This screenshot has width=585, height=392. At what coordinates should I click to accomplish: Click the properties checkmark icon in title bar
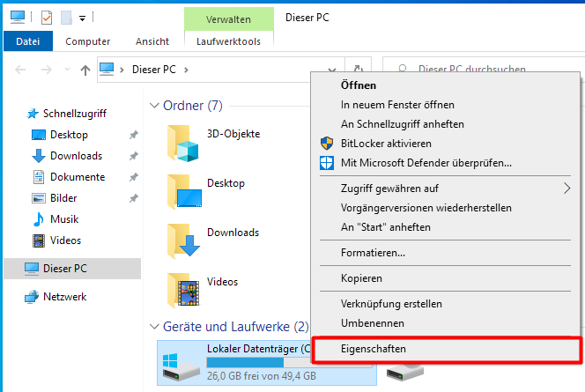[x=47, y=17]
